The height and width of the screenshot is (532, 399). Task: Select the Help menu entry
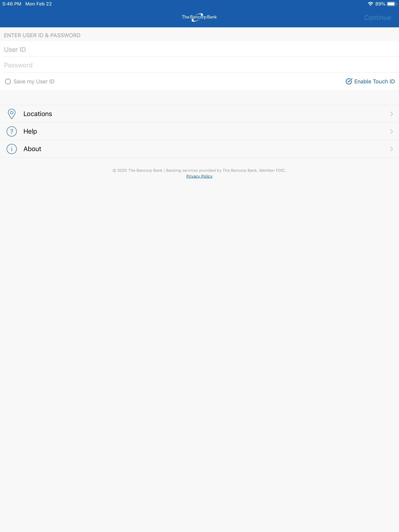point(30,131)
